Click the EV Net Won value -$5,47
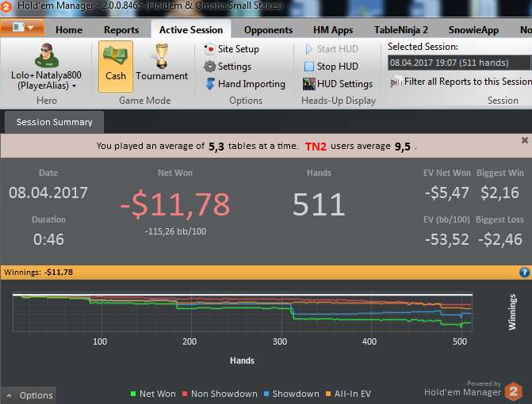This screenshot has height=404, width=532. click(447, 192)
